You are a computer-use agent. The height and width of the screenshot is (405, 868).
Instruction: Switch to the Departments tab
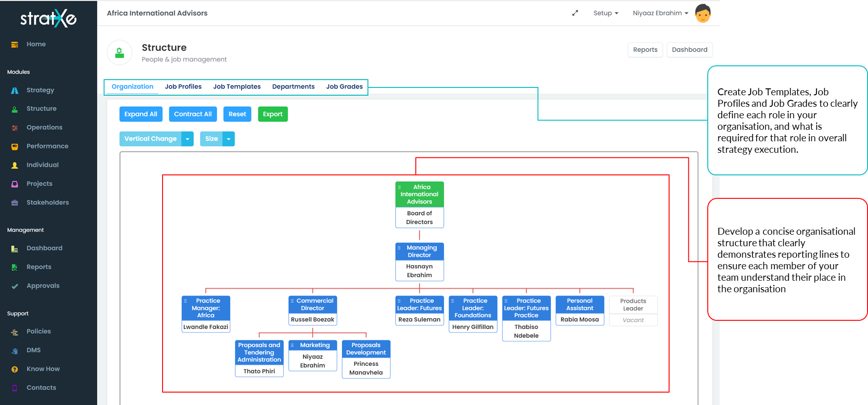(293, 87)
